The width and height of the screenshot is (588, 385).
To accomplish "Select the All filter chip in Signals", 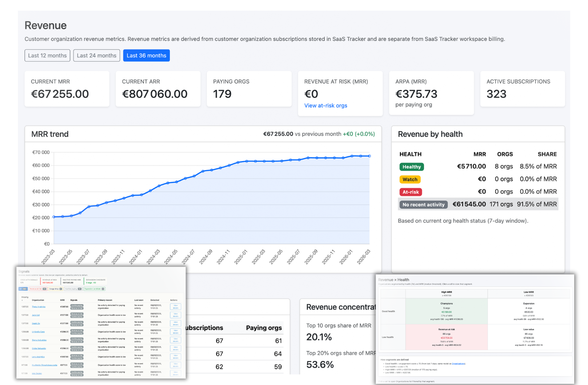I will (23, 289).
